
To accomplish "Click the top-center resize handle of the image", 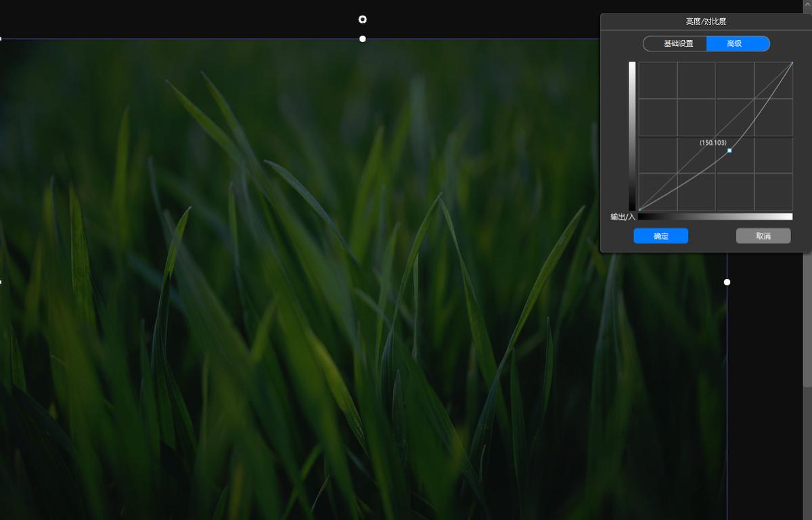I will click(x=363, y=39).
